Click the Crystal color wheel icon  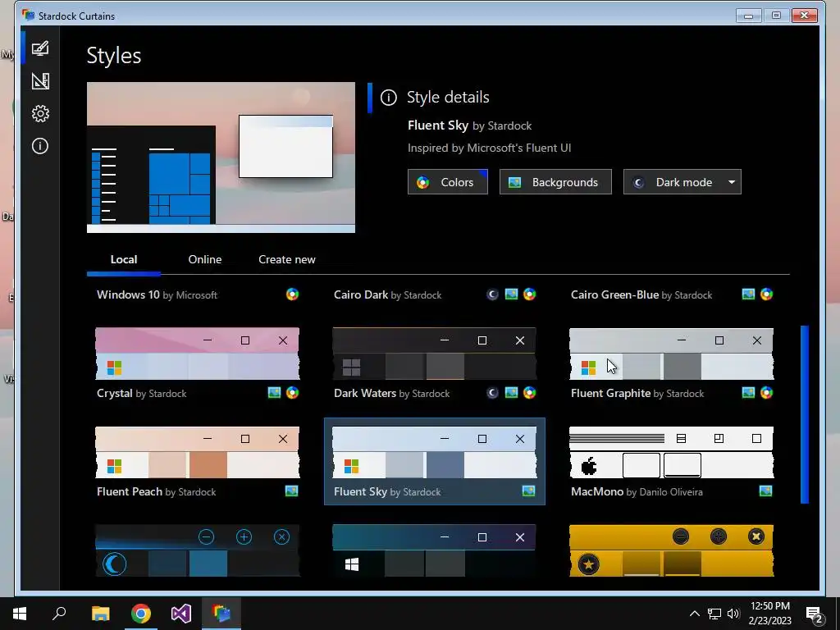click(x=292, y=393)
